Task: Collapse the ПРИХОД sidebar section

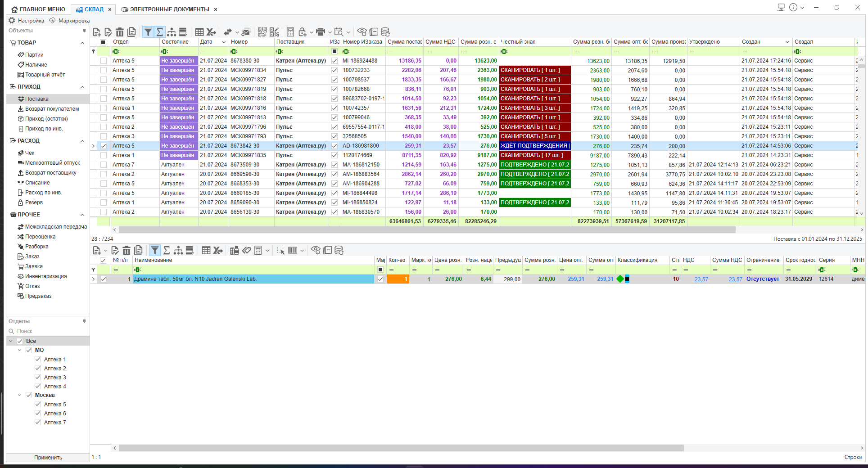Action: 82,87
